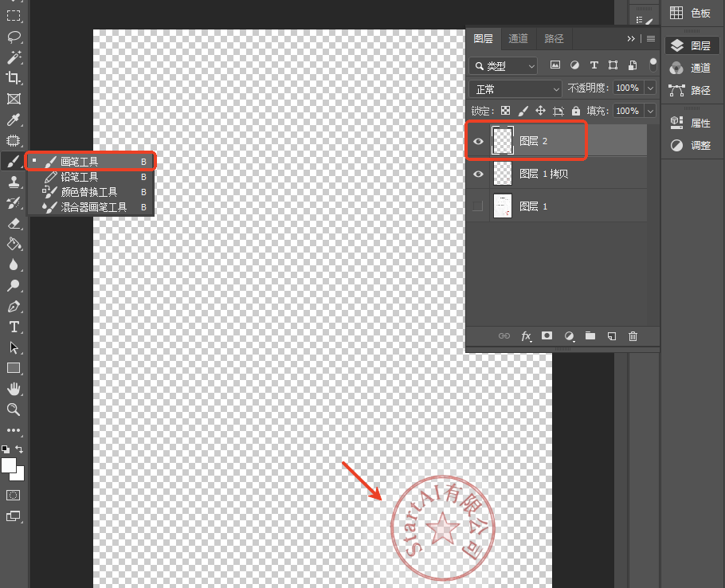Add a layer mask to the layer

[x=547, y=335]
